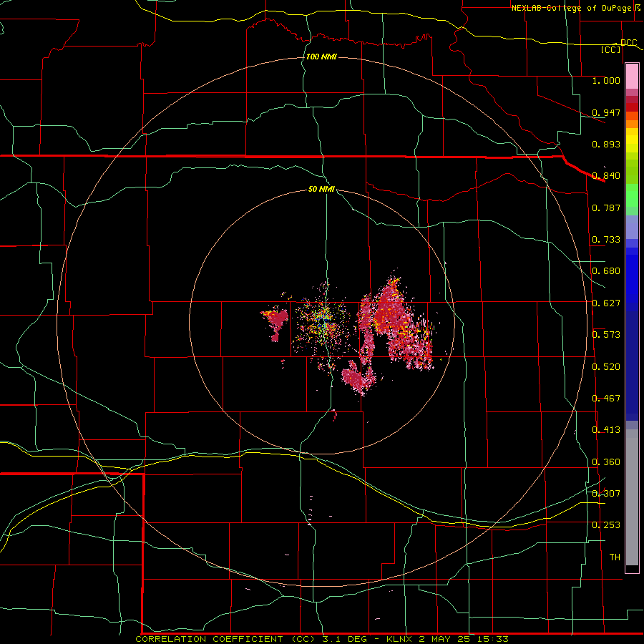This screenshot has height=644, width=644.
Task: Click the 0.573 legend value
Action: pyautogui.click(x=606, y=335)
